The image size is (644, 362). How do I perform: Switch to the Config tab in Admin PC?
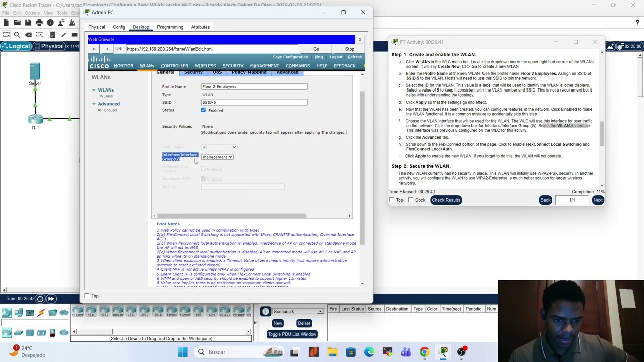coord(119,27)
